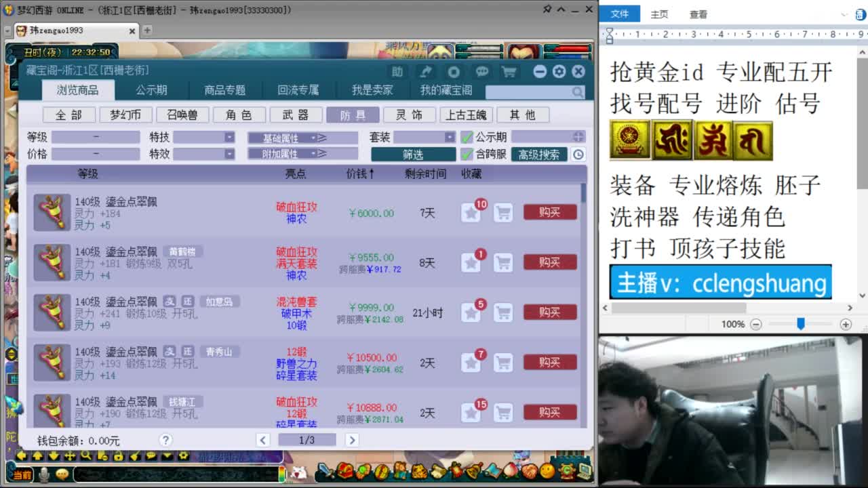868x488 pixels.
Task: Select the 召唤兽 category filter
Action: pos(182,115)
